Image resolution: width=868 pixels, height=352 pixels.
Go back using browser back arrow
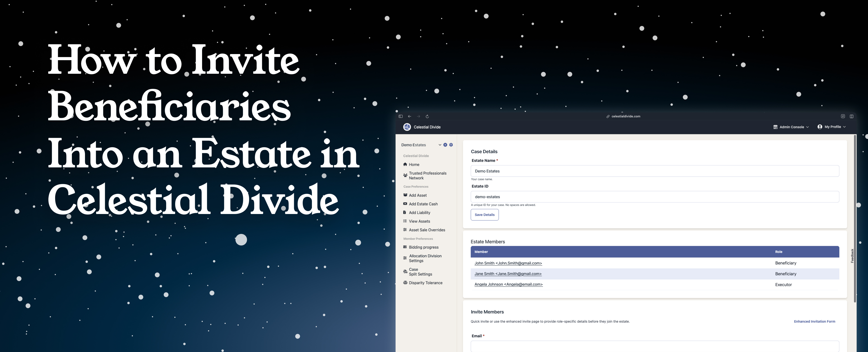(x=409, y=116)
